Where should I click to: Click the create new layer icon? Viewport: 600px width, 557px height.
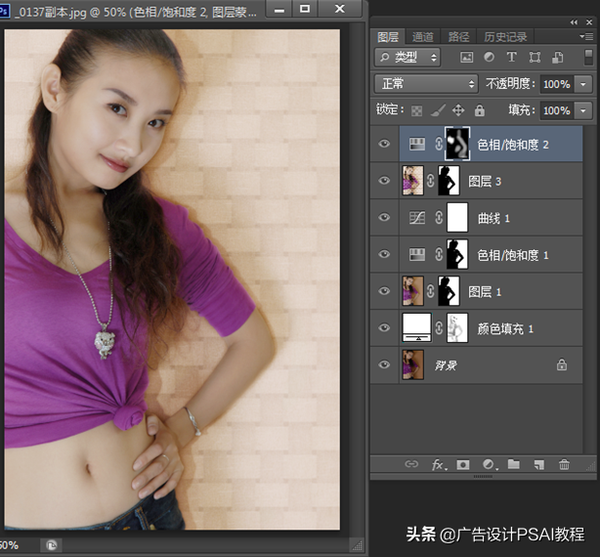538,465
